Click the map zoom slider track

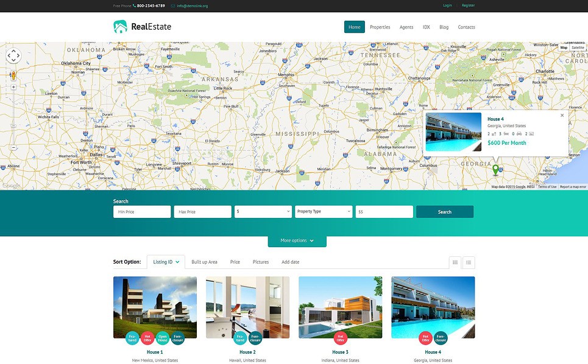pos(13,117)
